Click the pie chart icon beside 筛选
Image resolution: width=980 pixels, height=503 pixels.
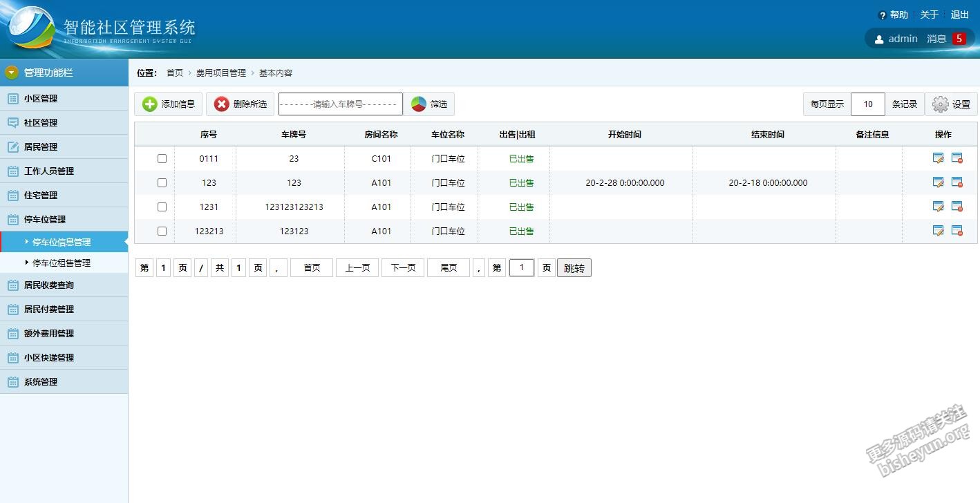[419, 104]
